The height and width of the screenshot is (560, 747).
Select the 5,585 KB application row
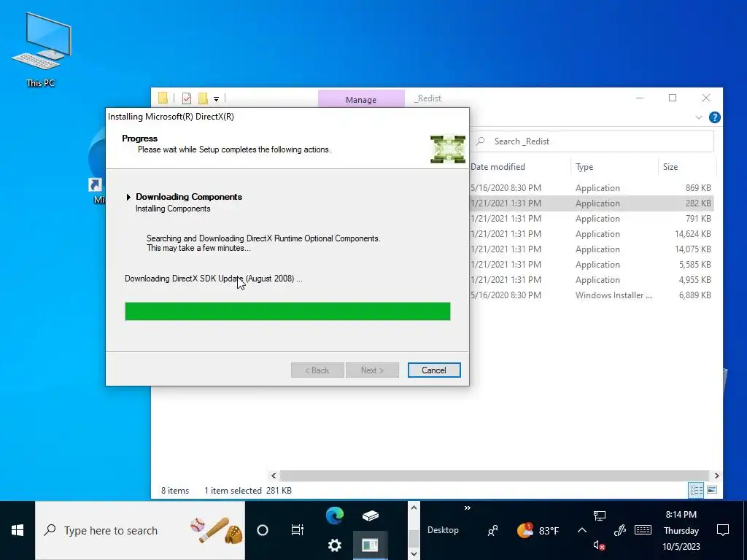pyautogui.click(x=592, y=264)
